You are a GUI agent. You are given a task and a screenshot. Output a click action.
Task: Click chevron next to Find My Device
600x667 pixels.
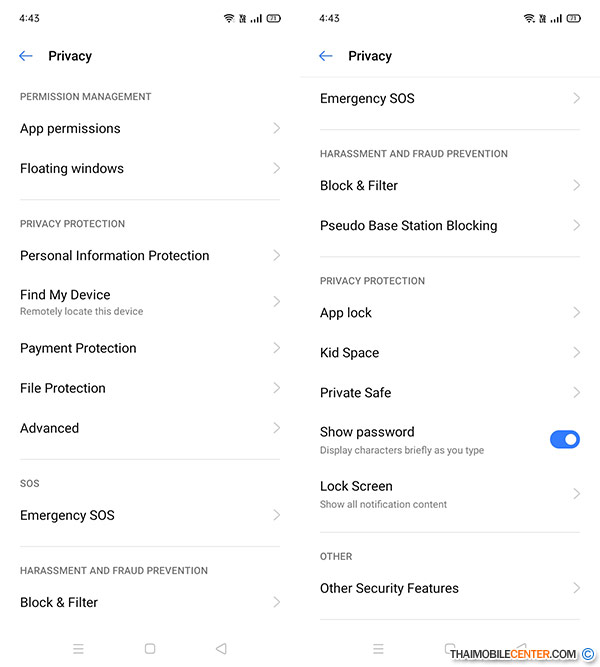point(276,301)
